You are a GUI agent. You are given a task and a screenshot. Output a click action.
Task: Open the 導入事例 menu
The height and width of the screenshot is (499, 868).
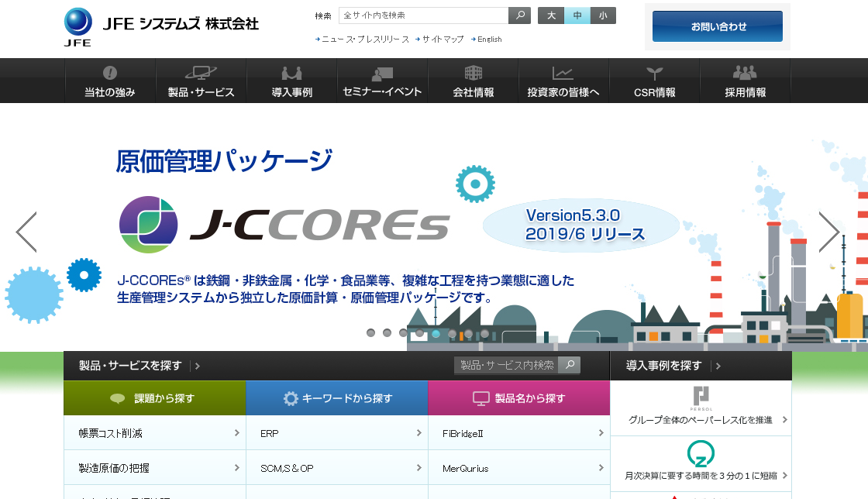(x=291, y=81)
